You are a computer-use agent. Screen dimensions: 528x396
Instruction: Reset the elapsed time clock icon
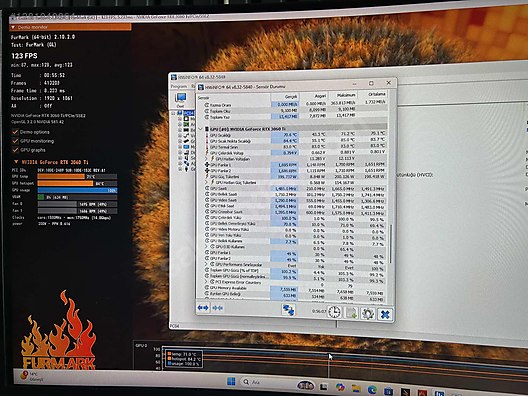334,312
